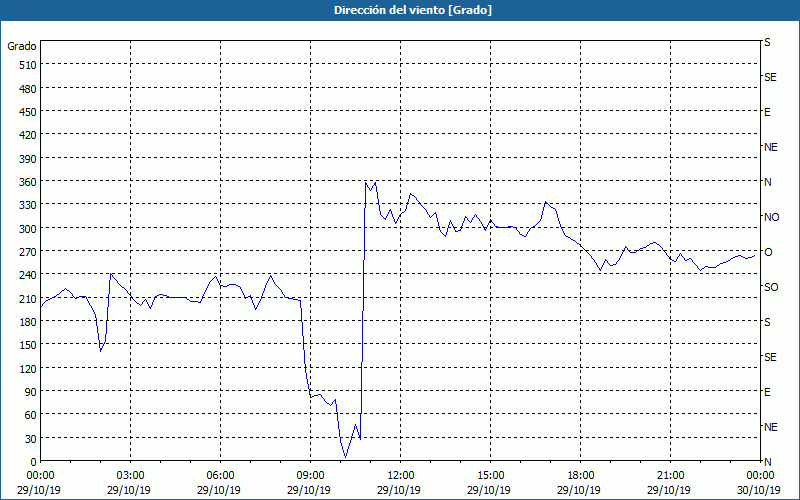Click the 'NE' compass label near the 30 gridline

tap(771, 427)
